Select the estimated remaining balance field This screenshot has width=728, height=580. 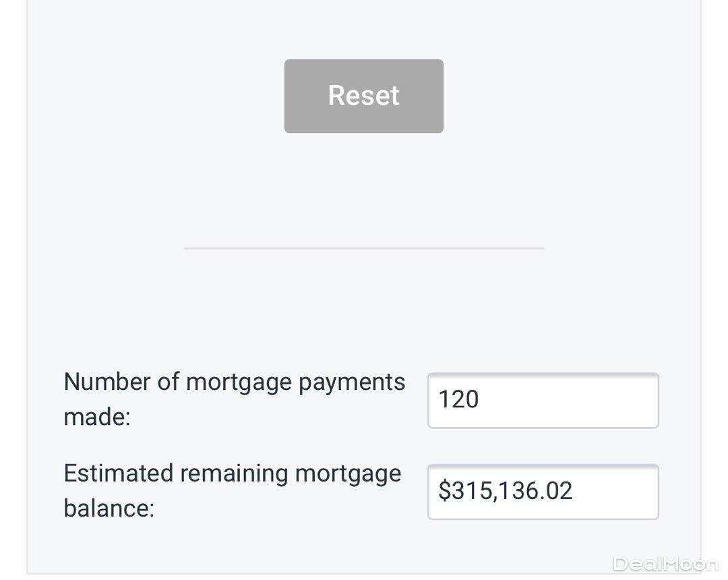click(x=543, y=491)
